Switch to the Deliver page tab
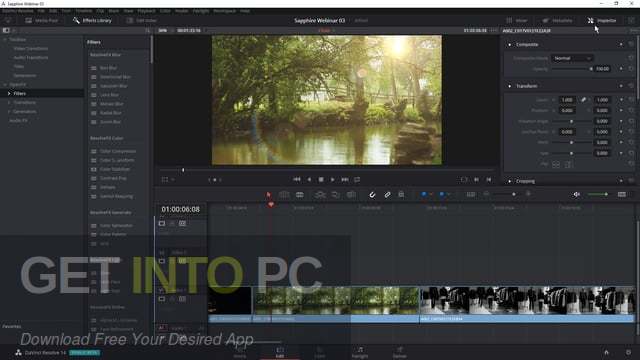Viewport: 640px width, 360px height. point(400,353)
